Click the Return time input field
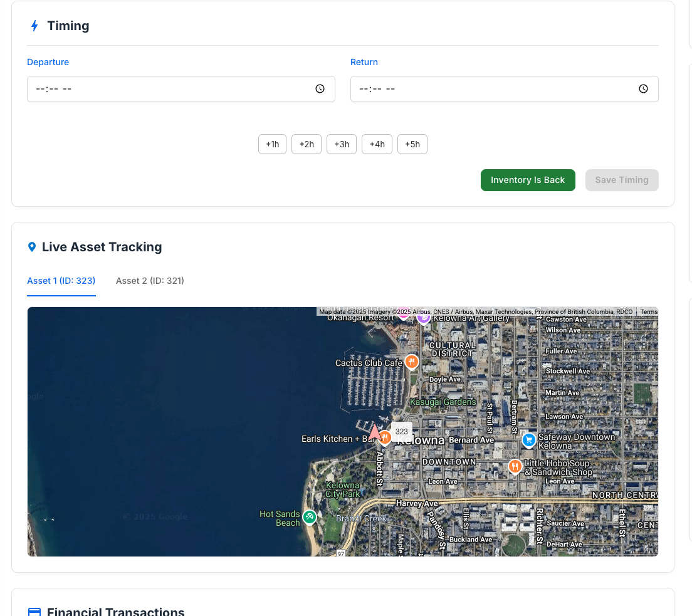Screen dimensions: 692x616 pos(505,89)
